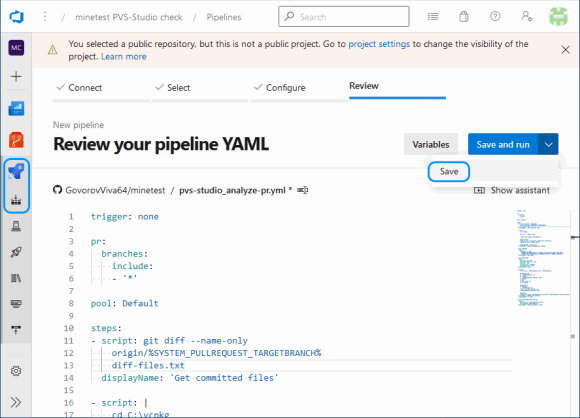Click 'pr:' on line 3
Screen dimensions: 580x418
98,242
